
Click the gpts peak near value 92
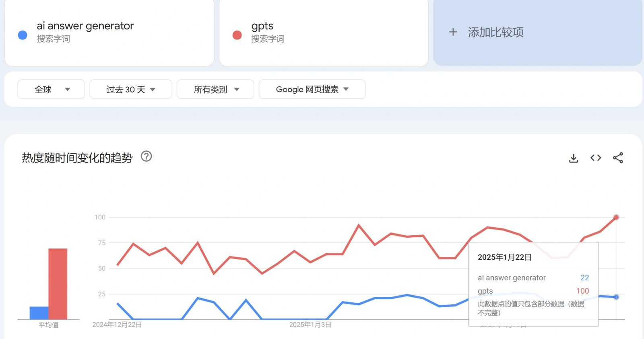pyautogui.click(x=359, y=225)
